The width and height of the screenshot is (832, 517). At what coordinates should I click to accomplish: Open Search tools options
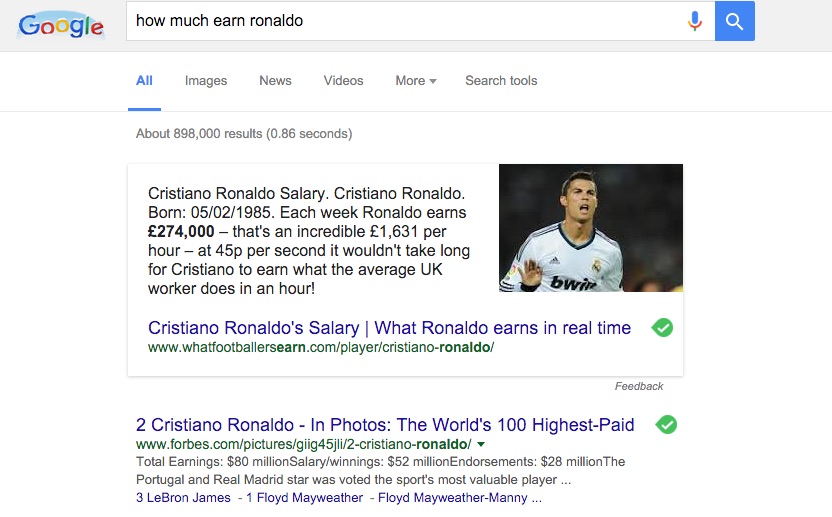pos(501,81)
